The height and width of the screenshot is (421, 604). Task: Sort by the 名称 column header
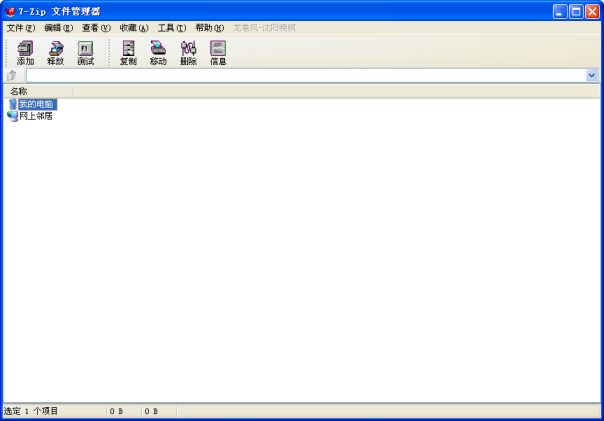[x=38, y=91]
